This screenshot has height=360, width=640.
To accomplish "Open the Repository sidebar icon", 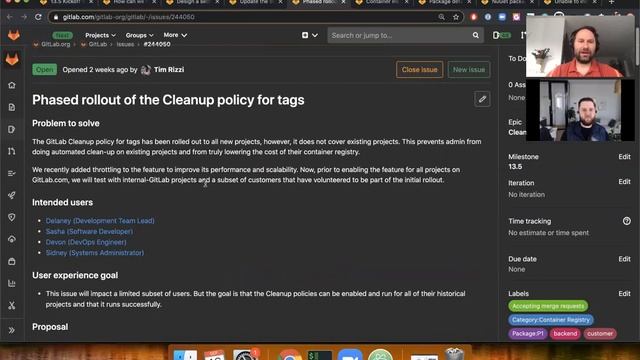I will click(x=12, y=107).
